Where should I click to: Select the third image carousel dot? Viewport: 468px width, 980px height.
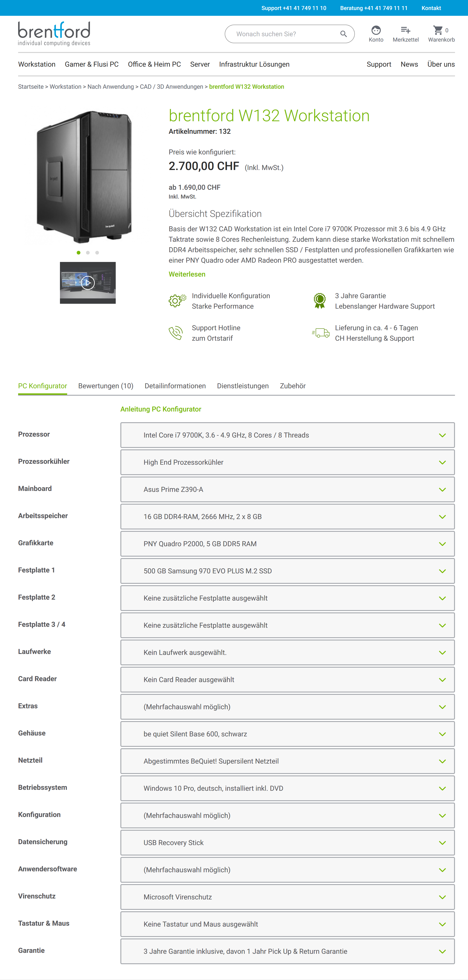pos(97,253)
